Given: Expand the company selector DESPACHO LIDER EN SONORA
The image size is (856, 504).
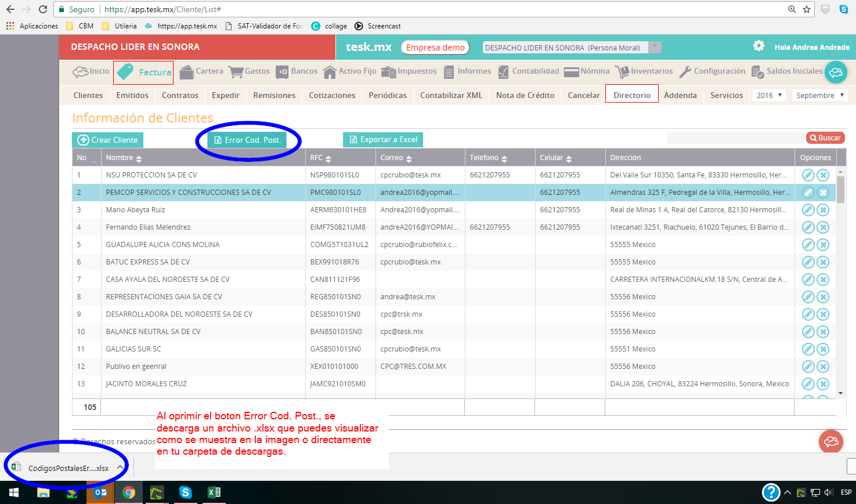Looking at the screenshot, I should (655, 48).
